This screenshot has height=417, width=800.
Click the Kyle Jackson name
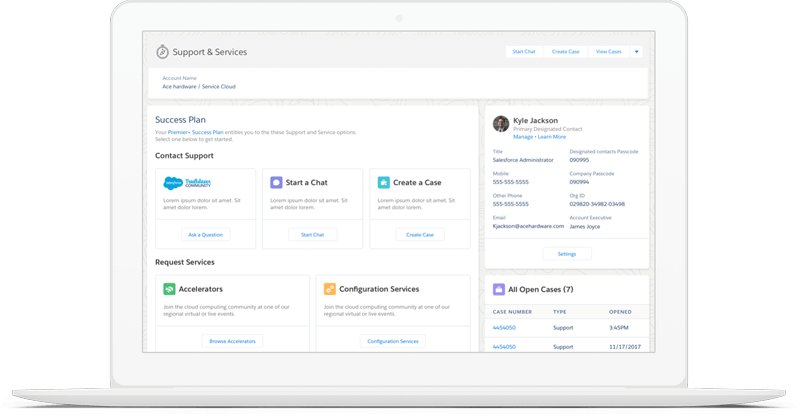(x=535, y=120)
